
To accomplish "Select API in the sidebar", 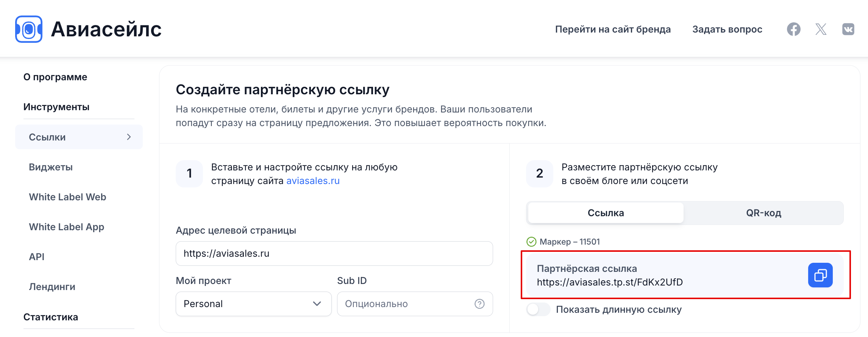I will (x=37, y=257).
